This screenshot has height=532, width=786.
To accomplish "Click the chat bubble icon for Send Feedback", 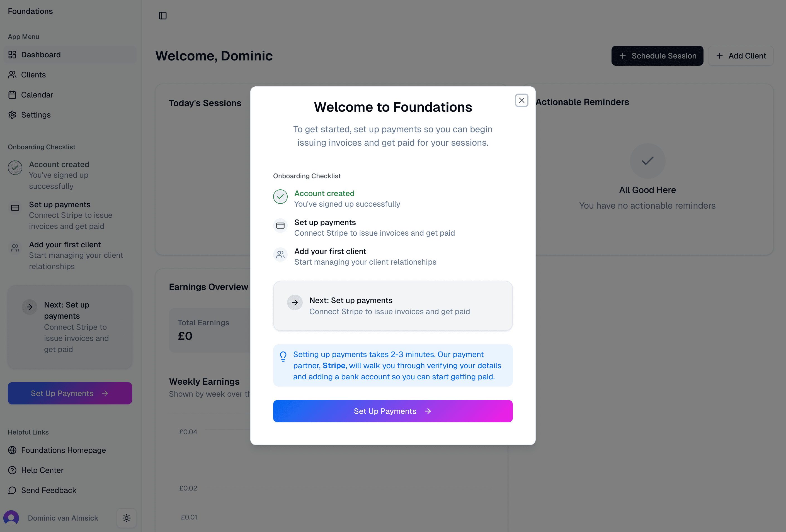I will pos(13,490).
